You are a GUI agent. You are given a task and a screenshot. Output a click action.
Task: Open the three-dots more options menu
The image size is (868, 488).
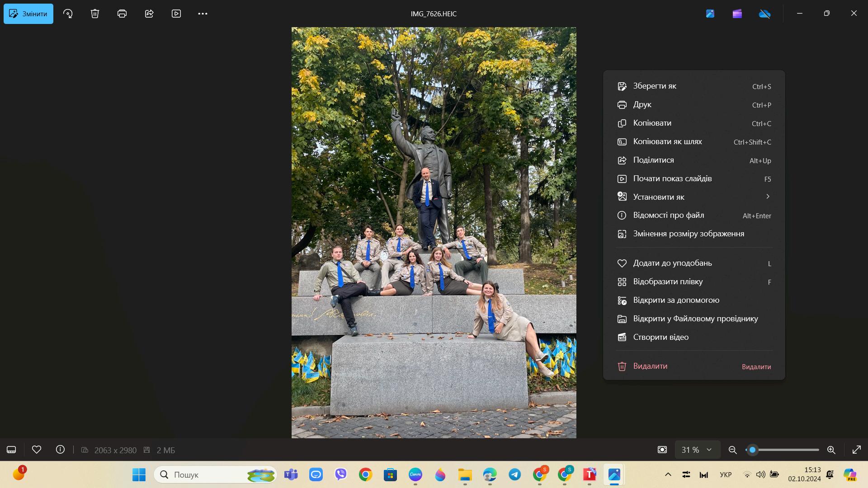pyautogui.click(x=203, y=14)
